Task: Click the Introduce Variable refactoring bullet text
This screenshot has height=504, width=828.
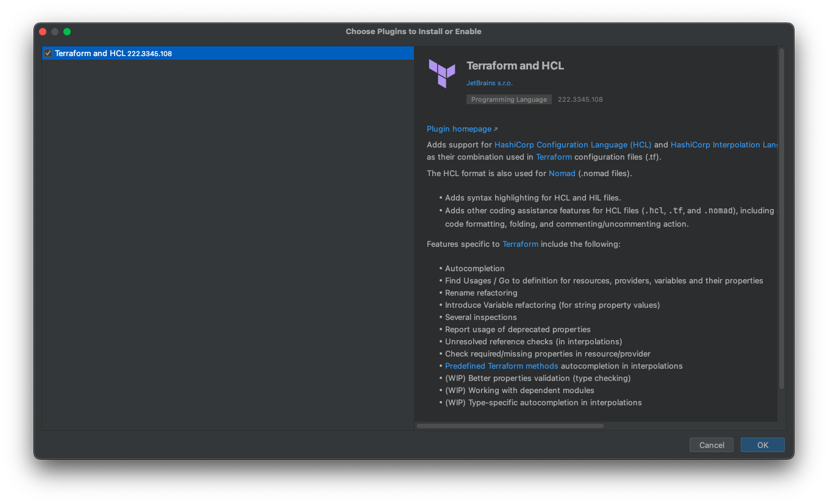Action: pos(552,305)
